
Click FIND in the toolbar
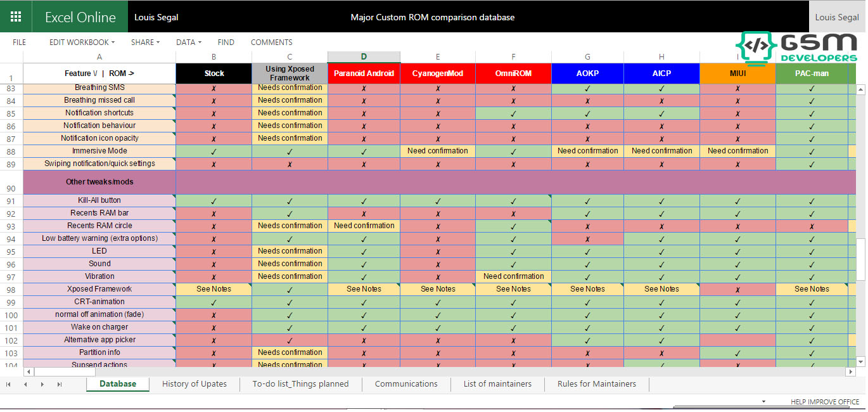pos(226,42)
